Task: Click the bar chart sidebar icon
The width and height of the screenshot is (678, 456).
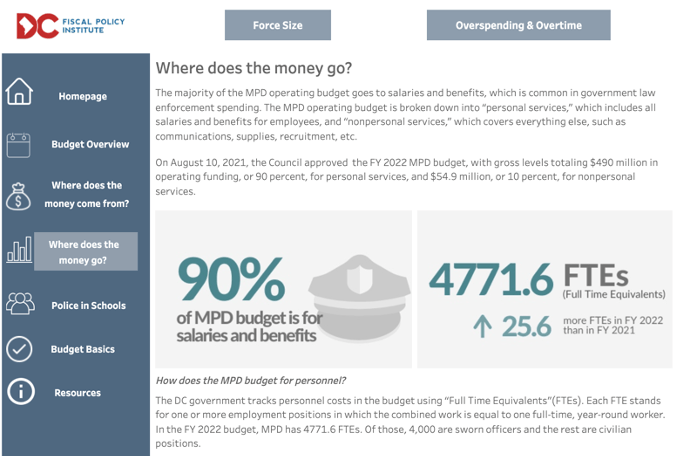Action: click(19, 251)
